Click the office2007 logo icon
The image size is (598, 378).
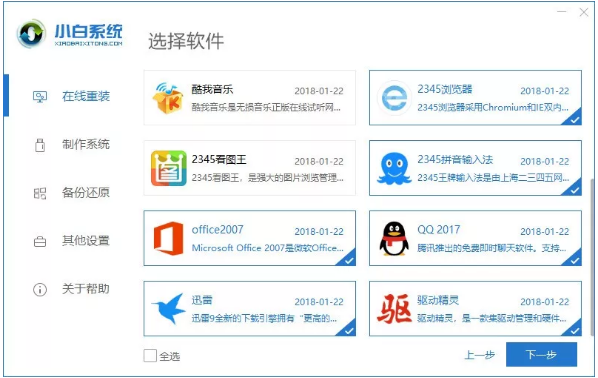coord(168,238)
